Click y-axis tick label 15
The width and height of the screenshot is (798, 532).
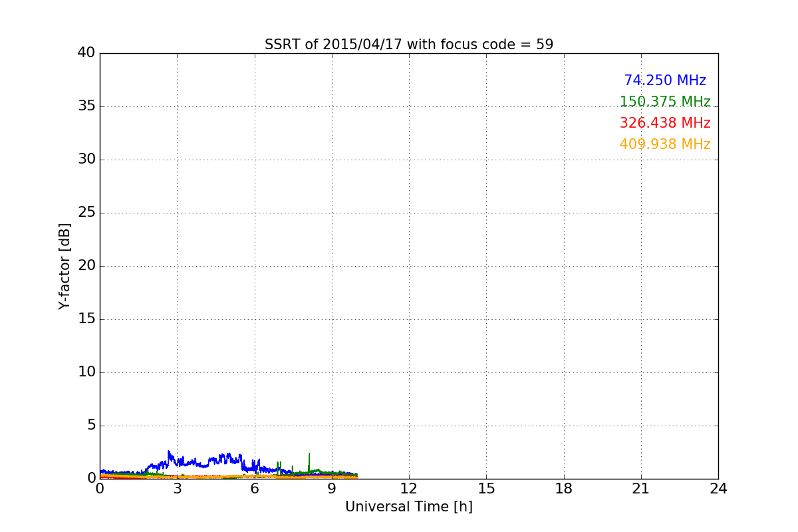86,319
